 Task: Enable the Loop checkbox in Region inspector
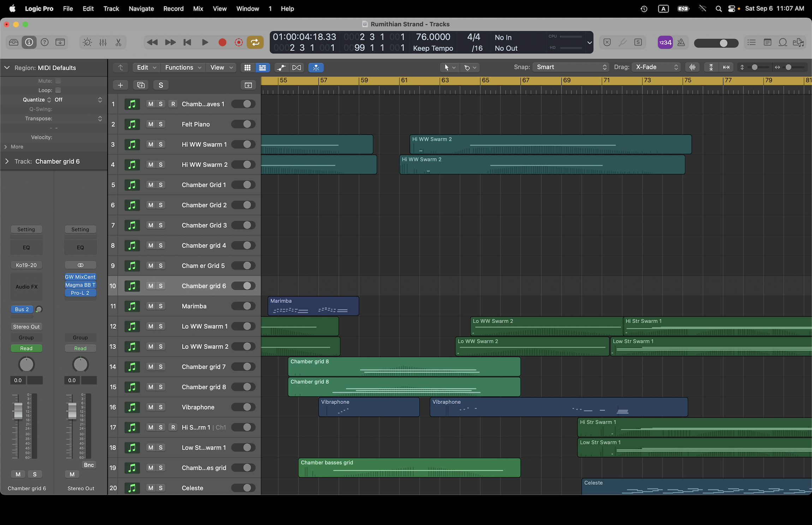click(58, 90)
